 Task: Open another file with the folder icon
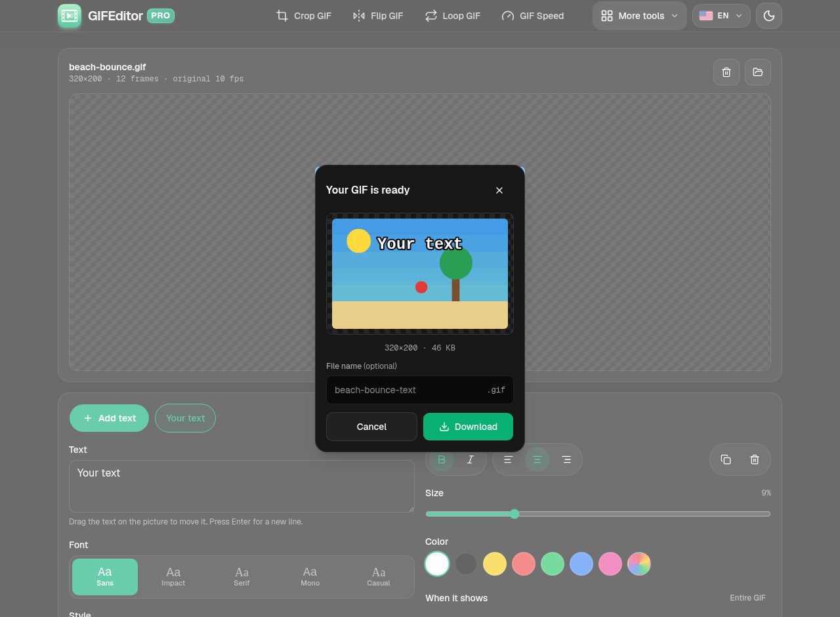(x=758, y=72)
